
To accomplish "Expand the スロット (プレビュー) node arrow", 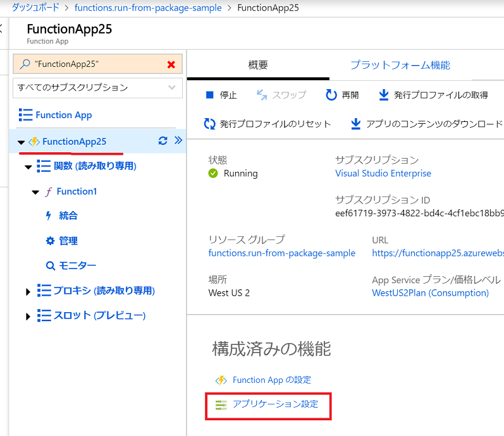I will [x=28, y=317].
